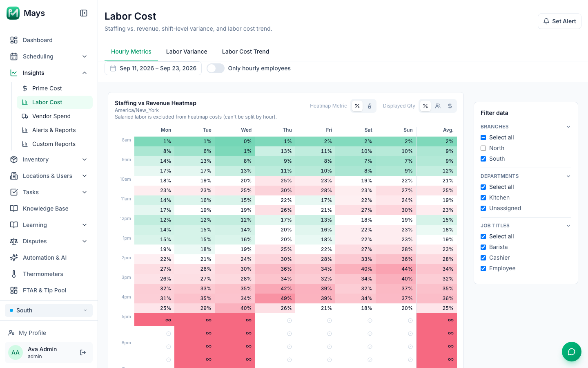Select dollar icon under Displayed Qty
This screenshot has height=368, width=588.
click(450, 106)
